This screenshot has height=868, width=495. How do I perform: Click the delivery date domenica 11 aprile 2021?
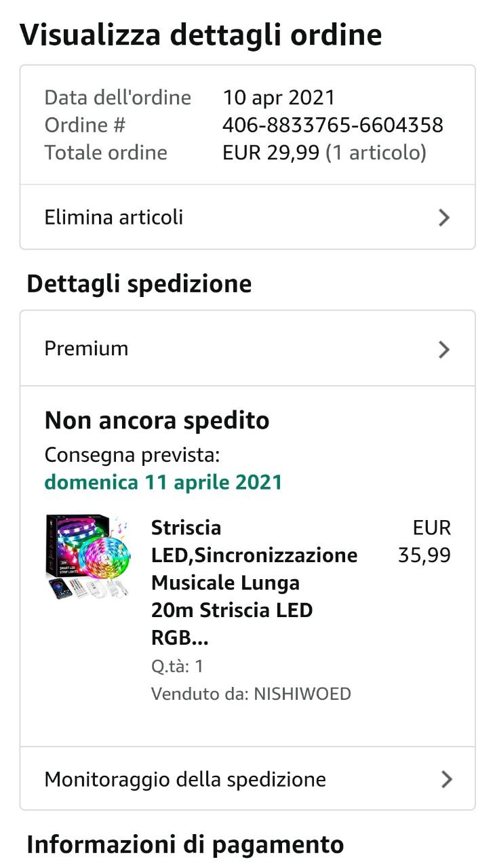click(x=163, y=482)
